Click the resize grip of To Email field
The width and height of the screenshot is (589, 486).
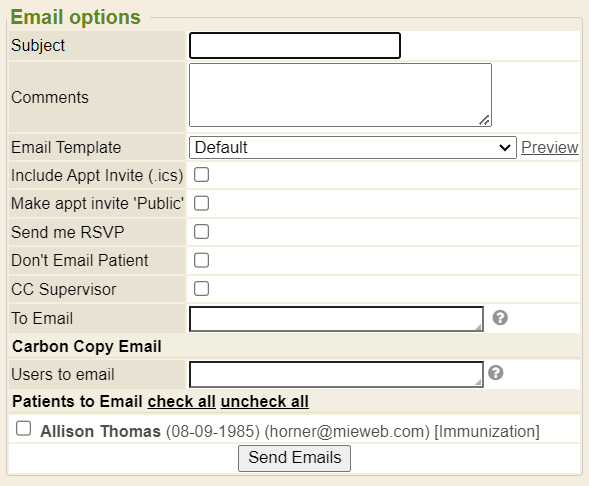point(478,327)
